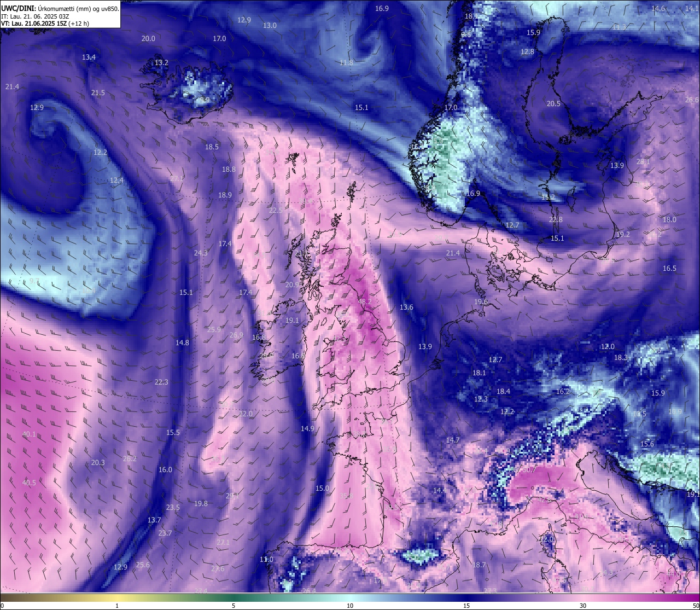
Task: Select the 50.7 value over the Alps
Action: coord(529,469)
